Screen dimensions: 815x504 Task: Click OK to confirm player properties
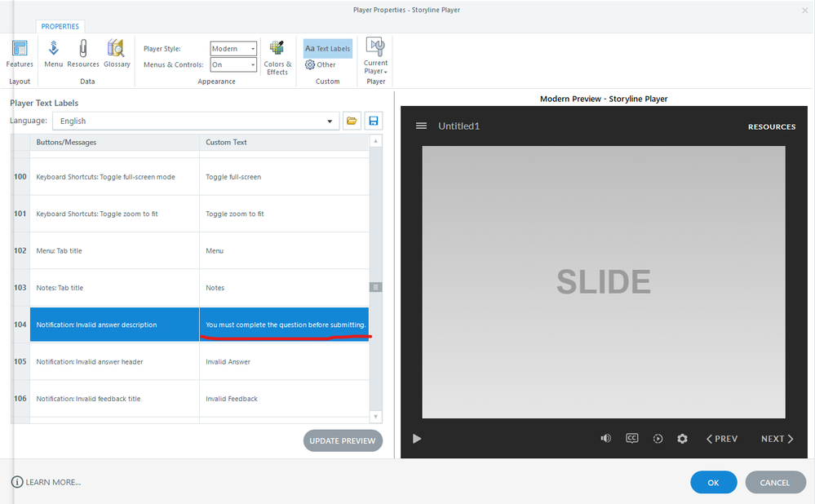(x=713, y=483)
